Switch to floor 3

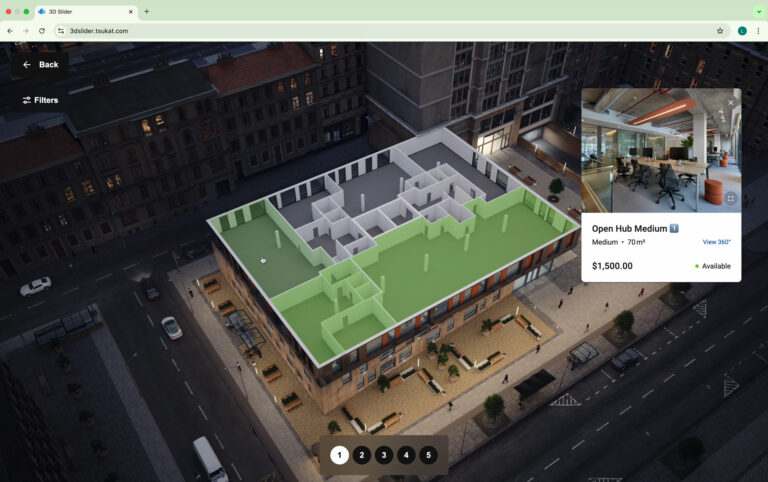[x=384, y=455]
